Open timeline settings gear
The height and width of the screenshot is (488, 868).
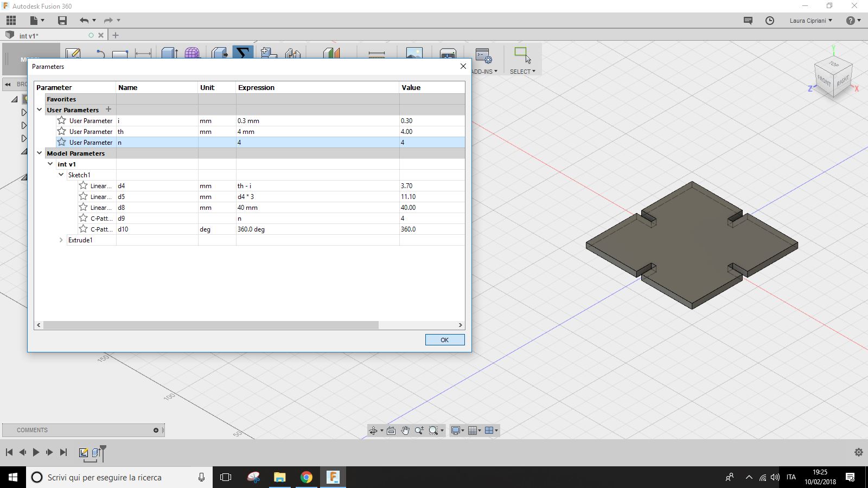tap(858, 452)
